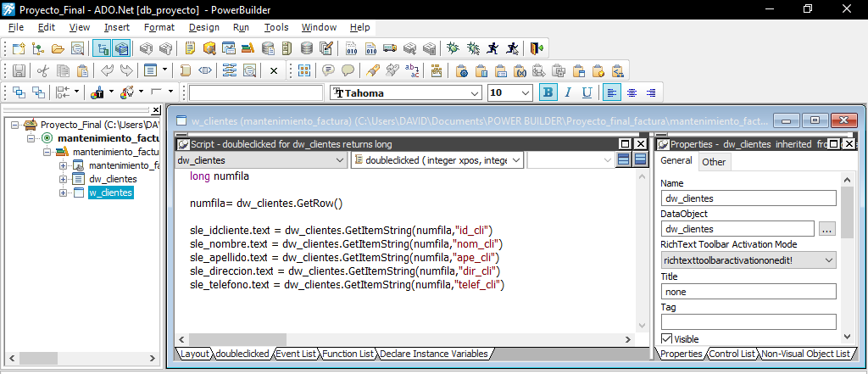Click the Close X toolbar icon
The height and width of the screenshot is (374, 868).
pos(274,70)
